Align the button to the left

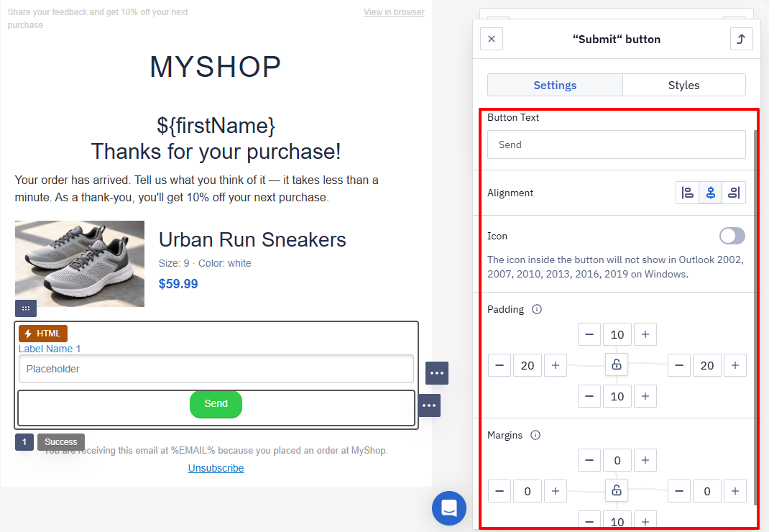click(x=687, y=193)
